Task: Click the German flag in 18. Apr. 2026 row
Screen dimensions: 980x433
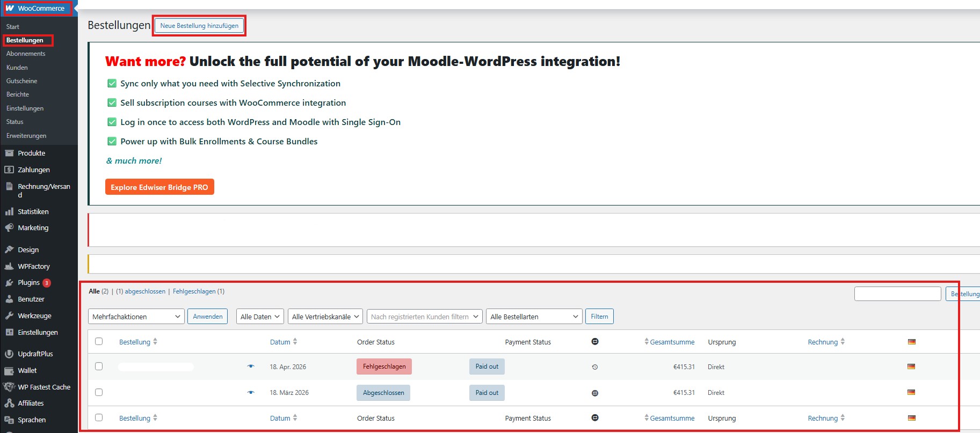Action: click(911, 366)
